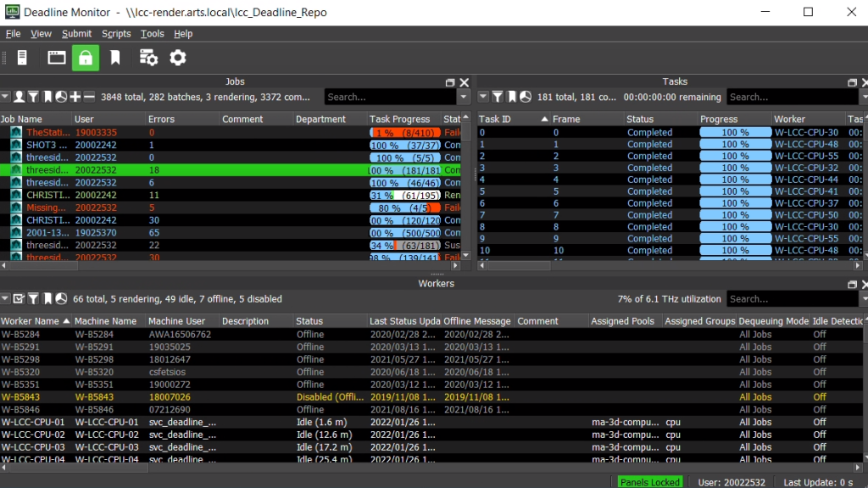Open the Workers panel options dropdown arrow

pyautogui.click(x=5, y=299)
